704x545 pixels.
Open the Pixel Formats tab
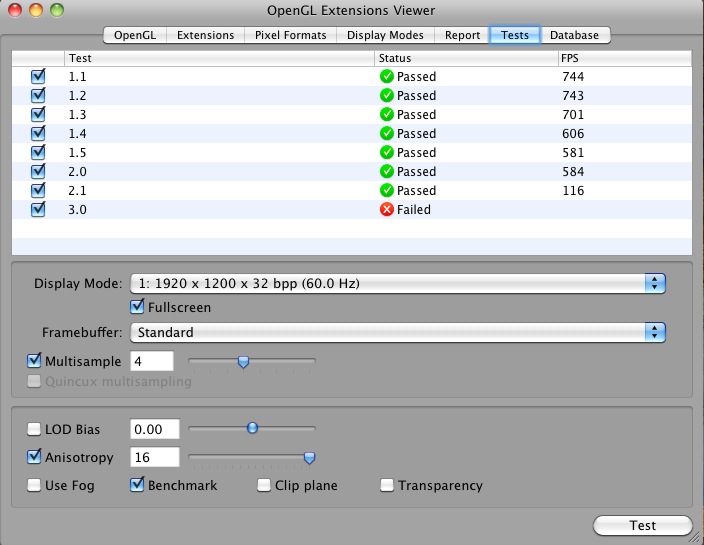290,35
